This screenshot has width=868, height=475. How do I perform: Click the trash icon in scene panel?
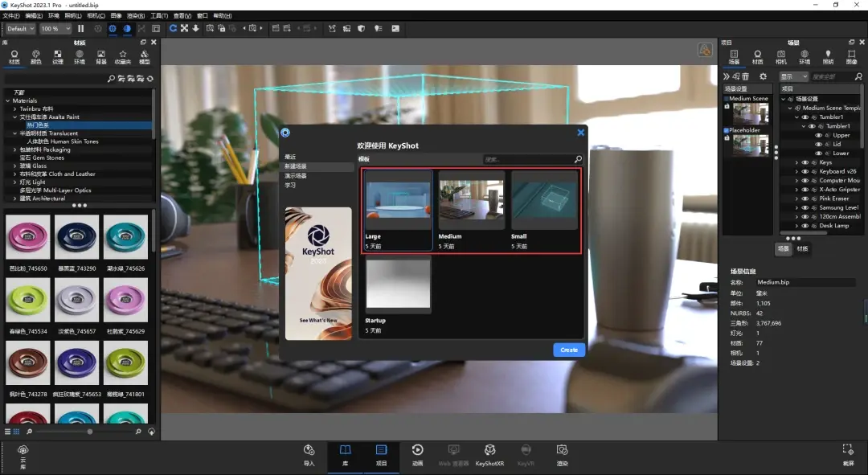(x=746, y=76)
